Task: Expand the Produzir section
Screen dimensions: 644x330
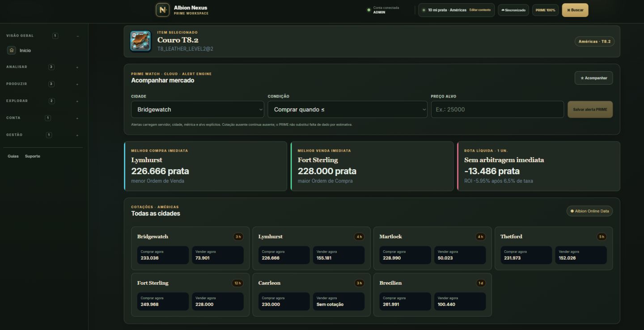Action: tap(77, 84)
